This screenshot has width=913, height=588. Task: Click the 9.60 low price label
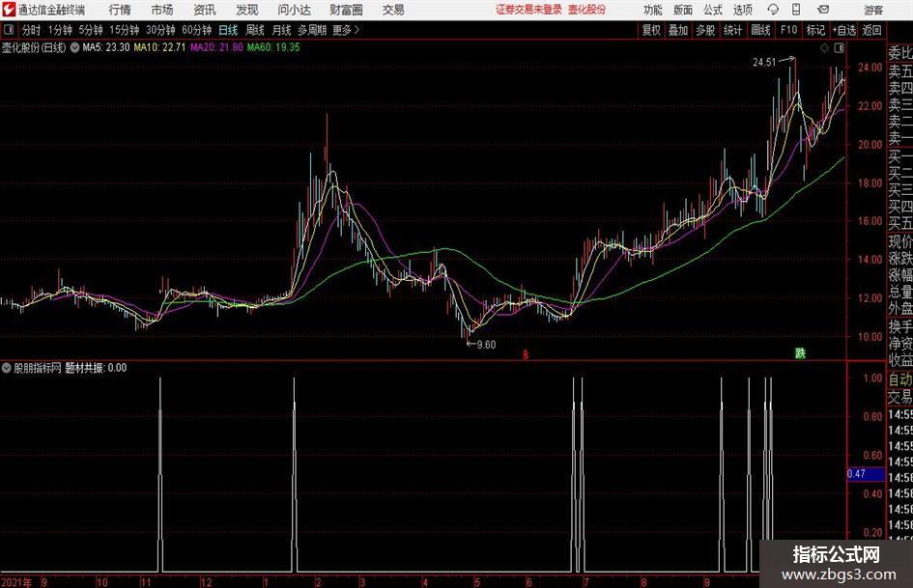click(486, 345)
